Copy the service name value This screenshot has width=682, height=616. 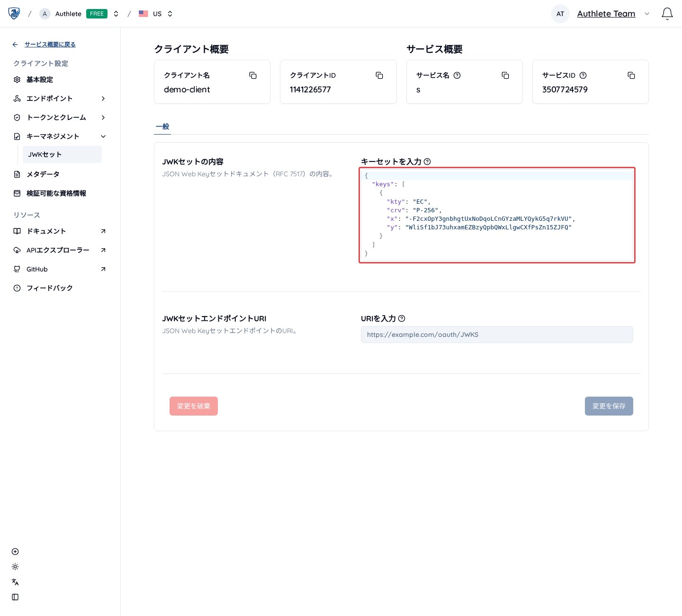pyautogui.click(x=505, y=75)
